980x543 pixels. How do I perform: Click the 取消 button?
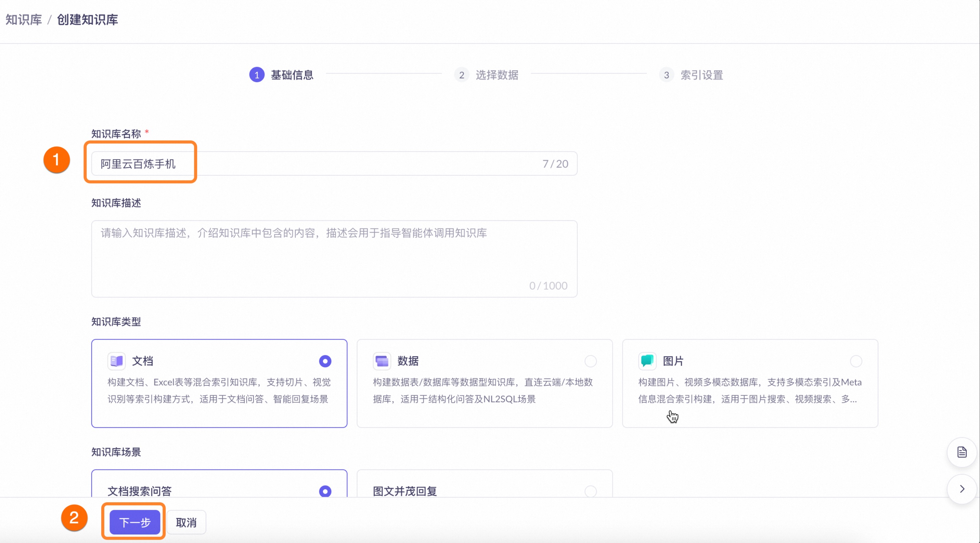tap(186, 522)
